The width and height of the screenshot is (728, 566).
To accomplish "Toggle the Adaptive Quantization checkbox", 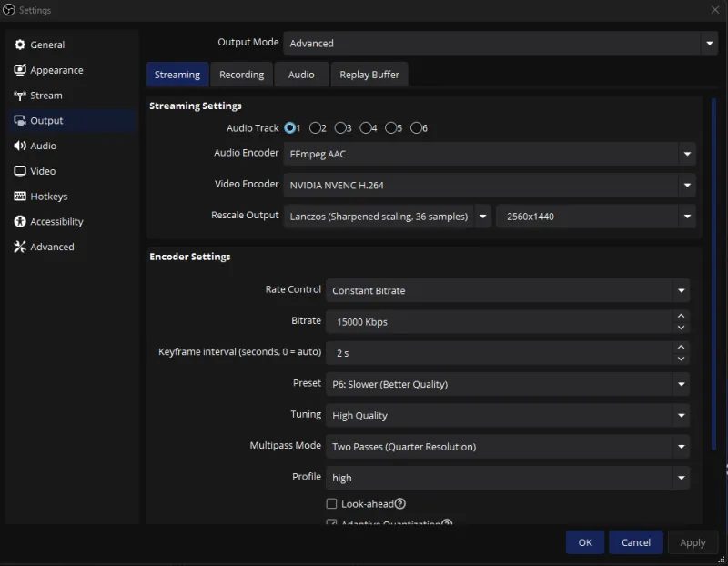I will [x=332, y=523].
